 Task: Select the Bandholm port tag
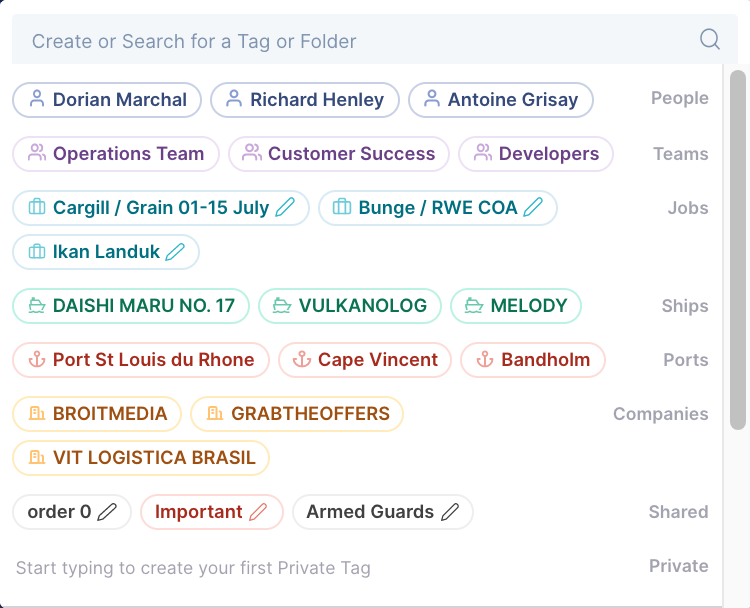[534, 360]
